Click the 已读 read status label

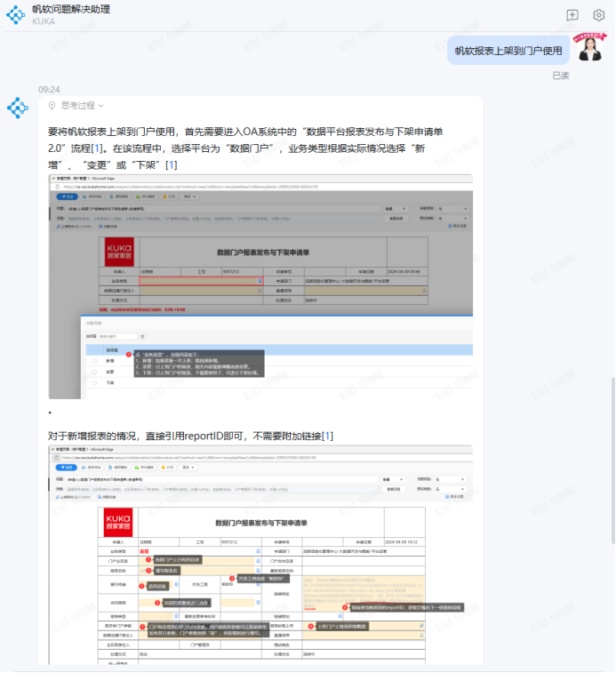[560, 76]
